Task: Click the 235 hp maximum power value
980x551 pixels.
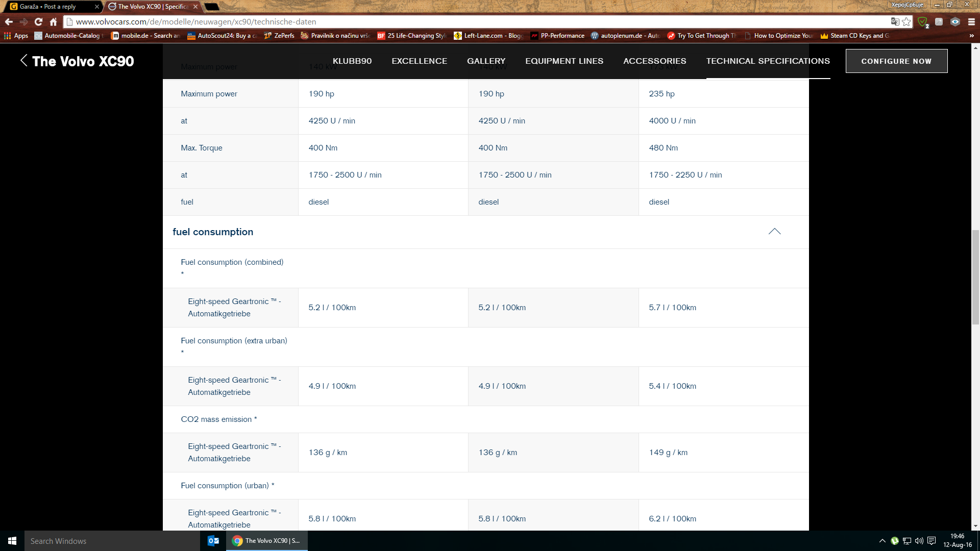Action: point(661,93)
